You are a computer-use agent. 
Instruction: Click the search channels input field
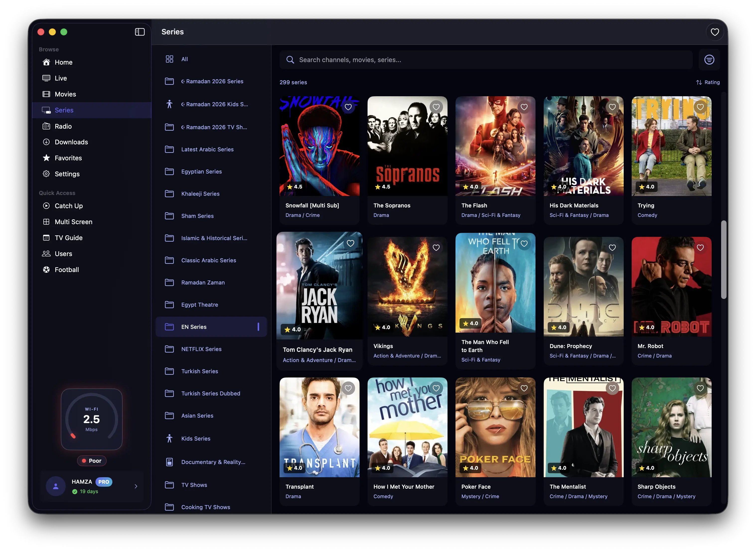(x=486, y=60)
